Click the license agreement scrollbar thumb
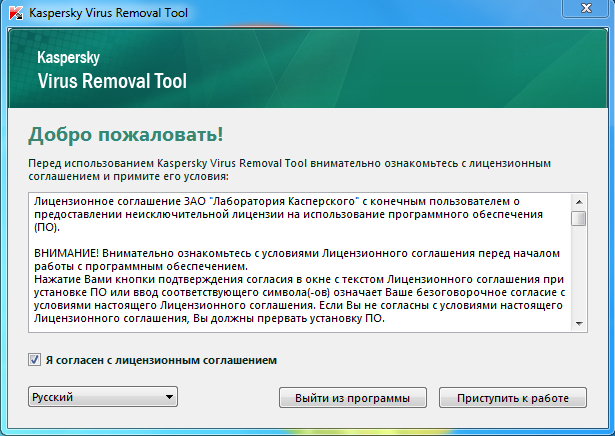 (x=579, y=218)
